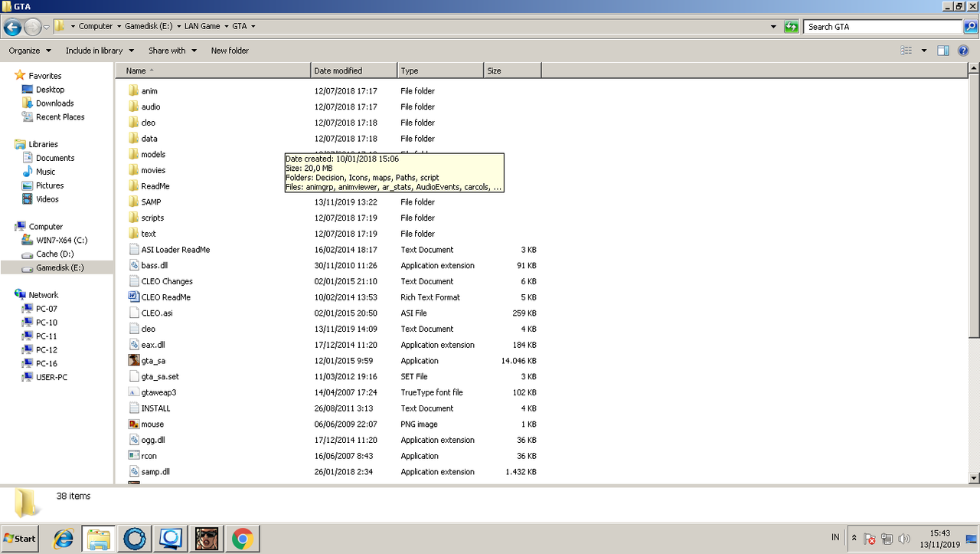This screenshot has height=554, width=980.
Task: Expand the arrow after Computer breadcrumb
Action: [119, 26]
